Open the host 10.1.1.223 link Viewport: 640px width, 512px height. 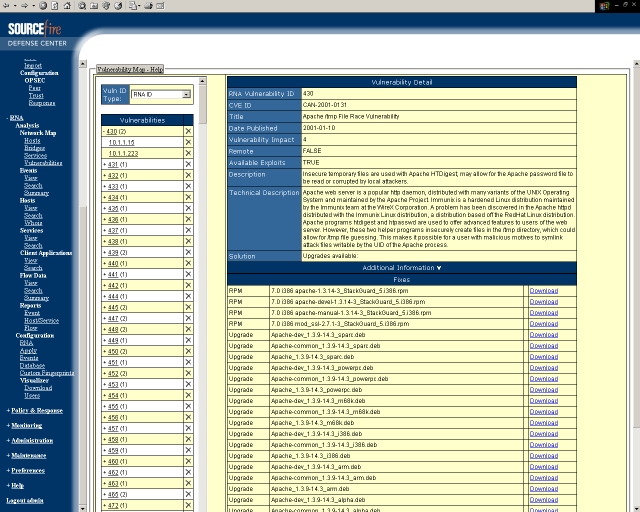coord(123,154)
